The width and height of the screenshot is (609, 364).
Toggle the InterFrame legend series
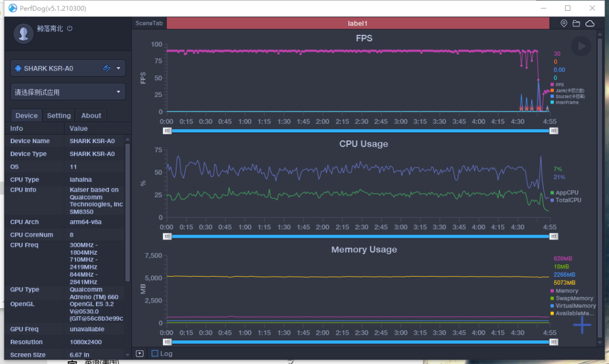564,103
